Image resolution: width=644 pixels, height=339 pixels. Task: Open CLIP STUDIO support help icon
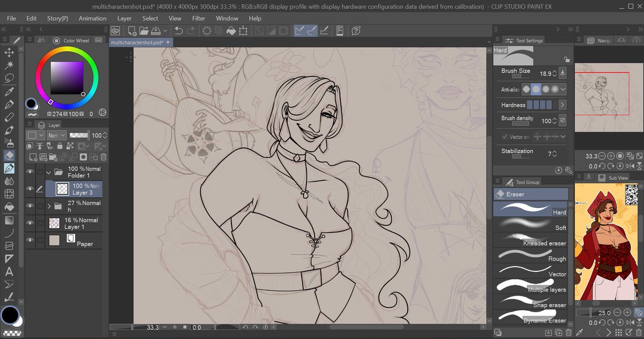355,31
